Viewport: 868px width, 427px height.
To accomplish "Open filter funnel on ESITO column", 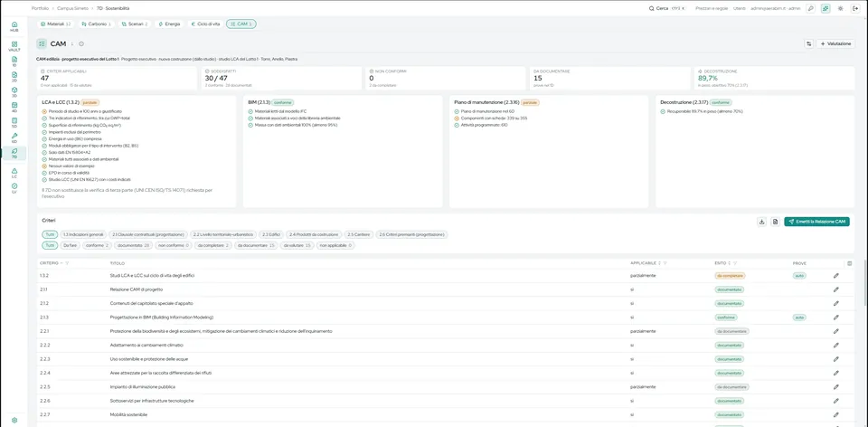I will tap(735, 263).
